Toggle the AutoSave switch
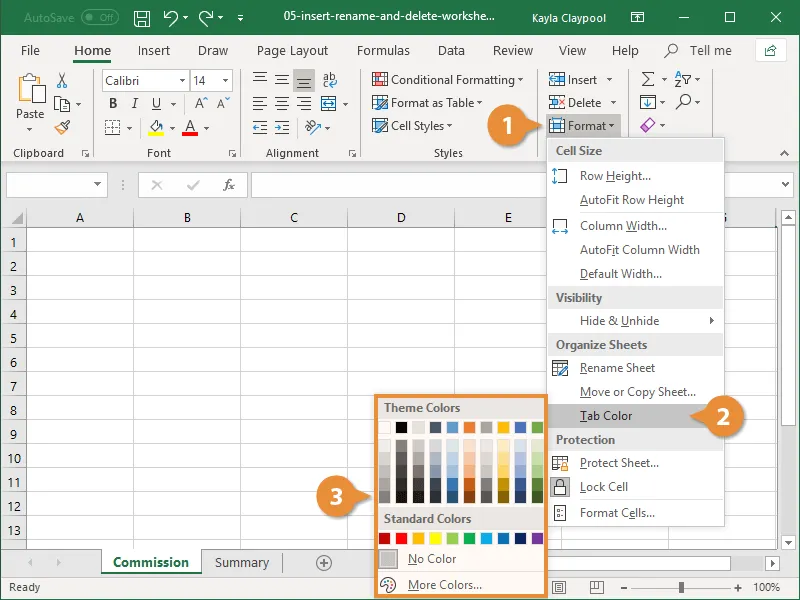This screenshot has width=800, height=600. 100,18
